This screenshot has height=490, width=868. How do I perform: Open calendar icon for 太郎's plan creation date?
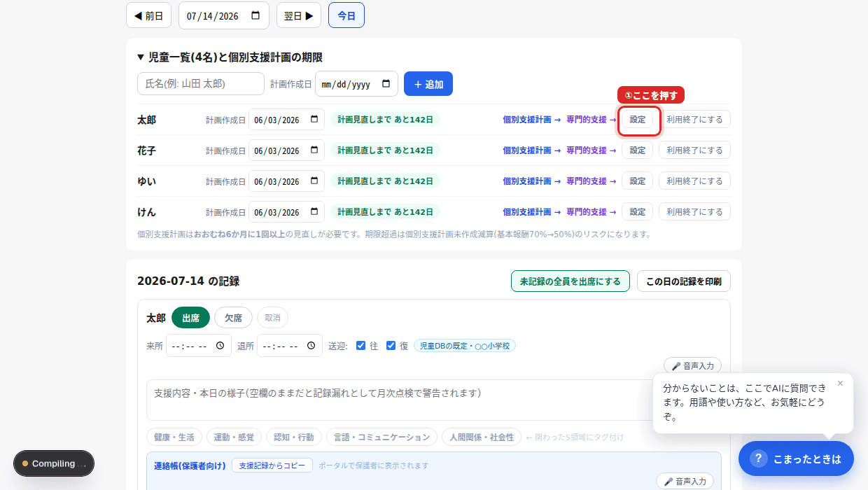(314, 120)
